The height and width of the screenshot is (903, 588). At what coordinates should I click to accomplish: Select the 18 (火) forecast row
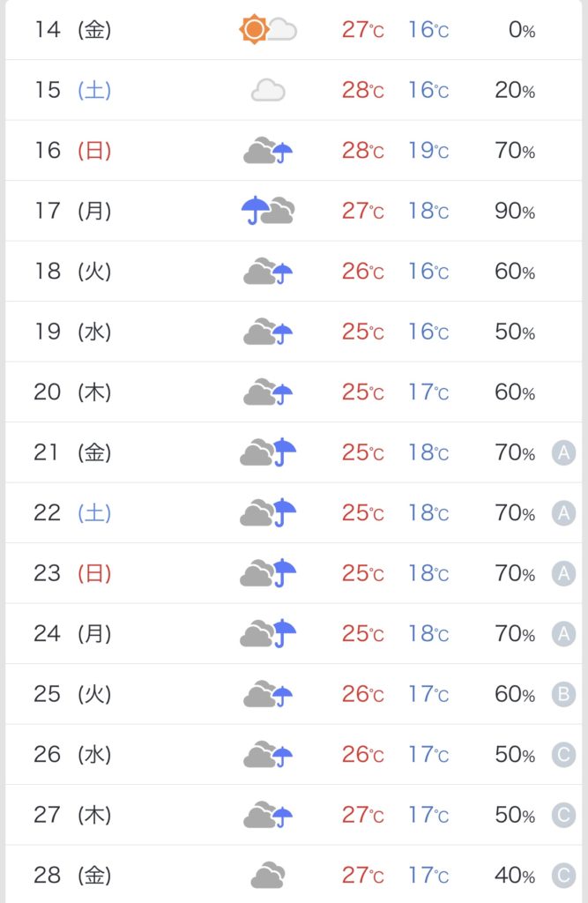[x=294, y=272]
